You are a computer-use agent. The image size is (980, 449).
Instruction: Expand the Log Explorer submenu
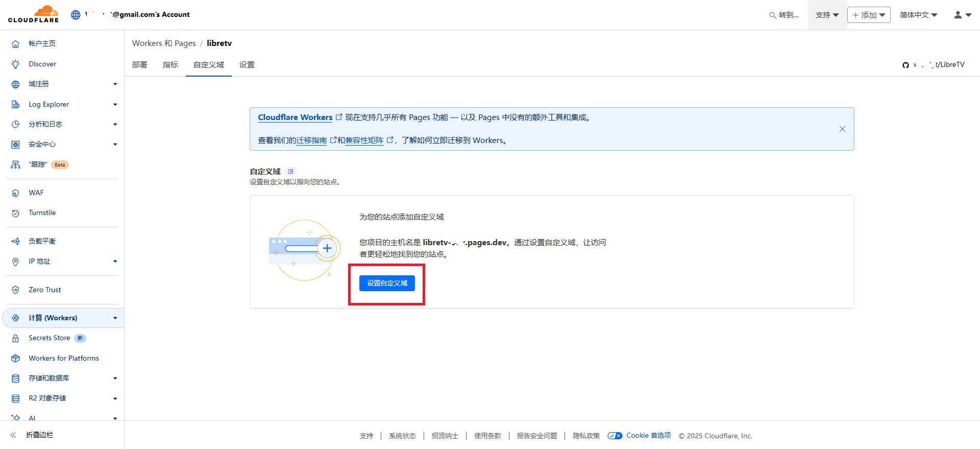coord(115,105)
